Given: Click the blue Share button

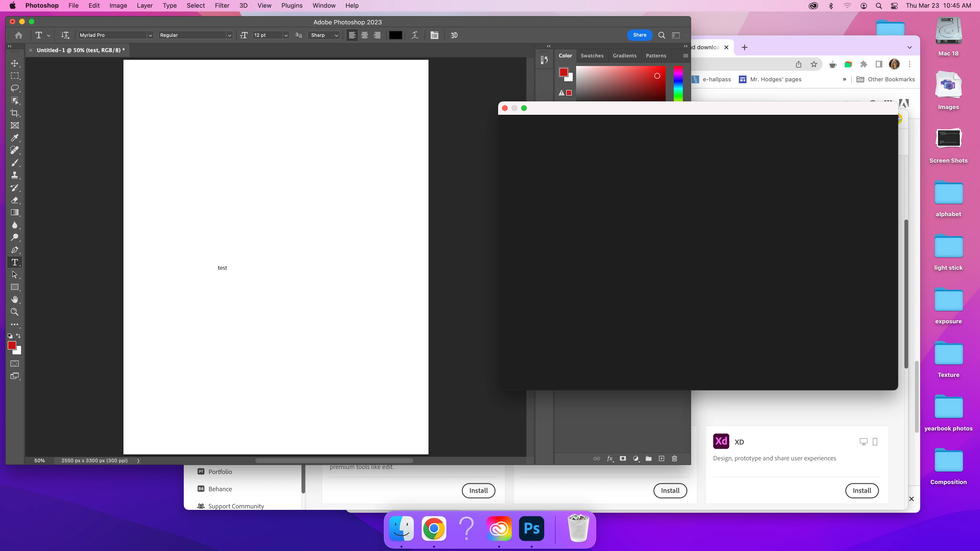Looking at the screenshot, I should tap(639, 35).
